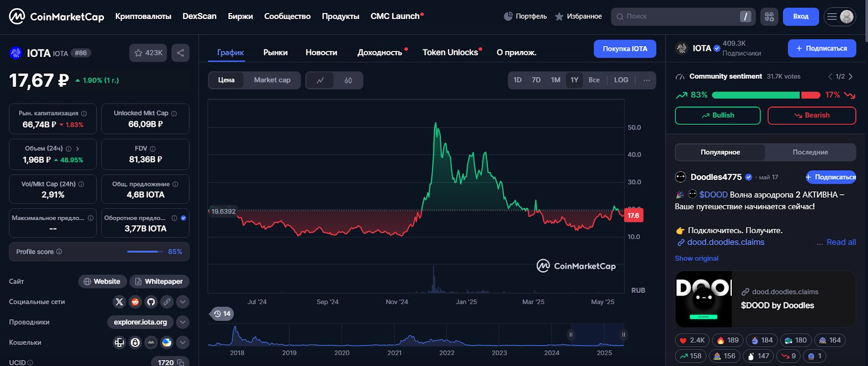Switch chart to Цена mode
Screen dimensions: 868x366
click(x=226, y=80)
